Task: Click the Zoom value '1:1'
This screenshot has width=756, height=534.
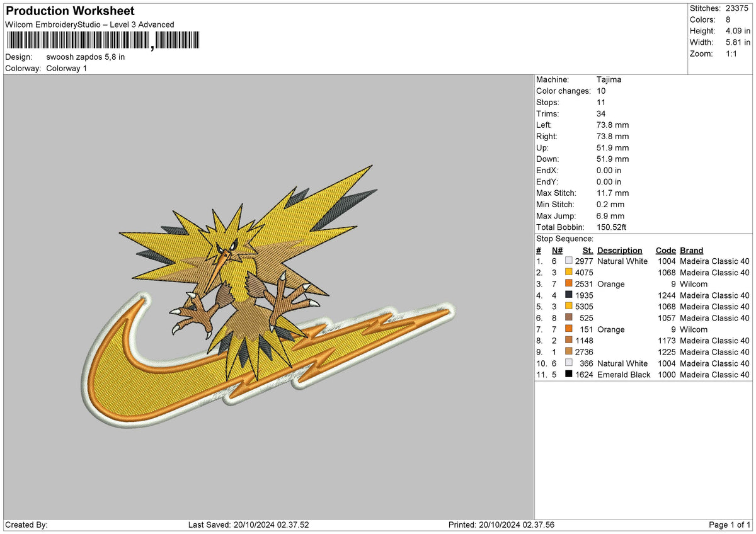Action: pyautogui.click(x=733, y=54)
